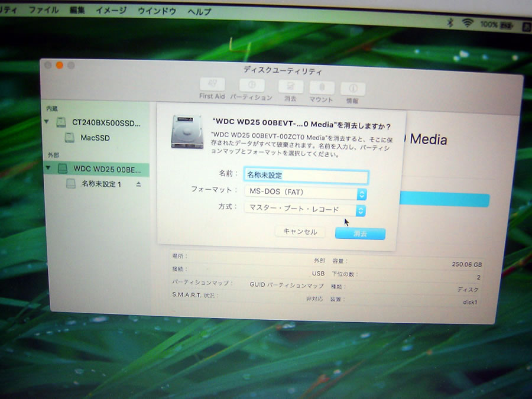Click the USB connection value
The image size is (532, 399).
(x=318, y=273)
